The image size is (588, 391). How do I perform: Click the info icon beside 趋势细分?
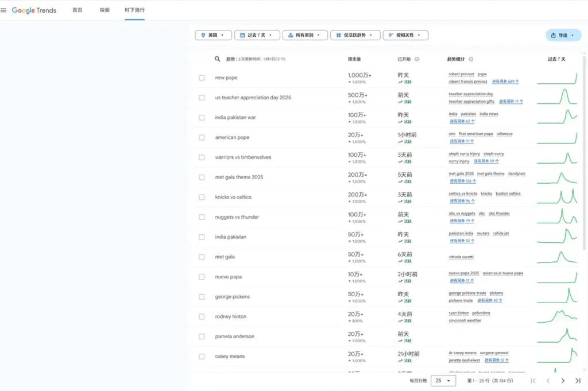pos(471,59)
